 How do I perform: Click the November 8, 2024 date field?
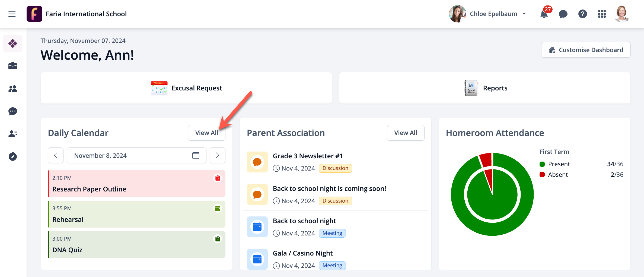[130, 155]
